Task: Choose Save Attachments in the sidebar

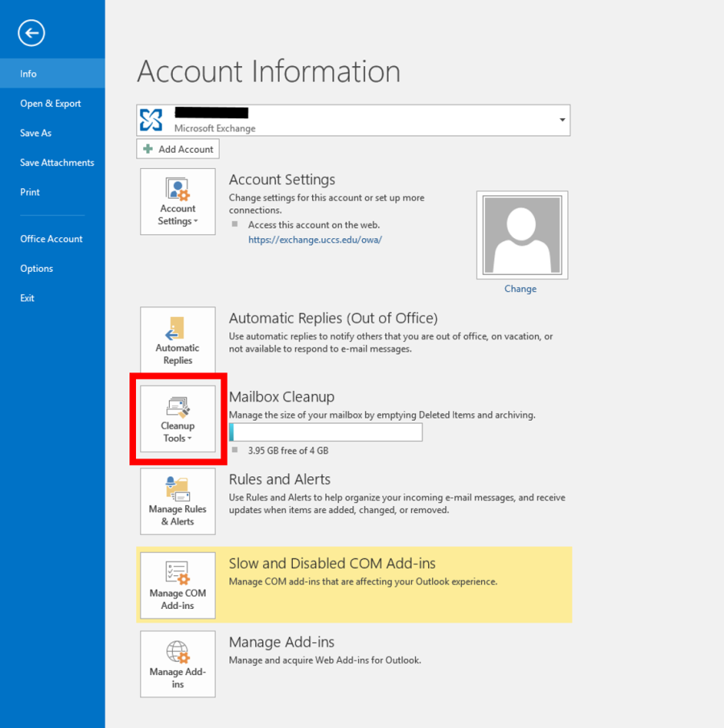Action: (x=52, y=162)
